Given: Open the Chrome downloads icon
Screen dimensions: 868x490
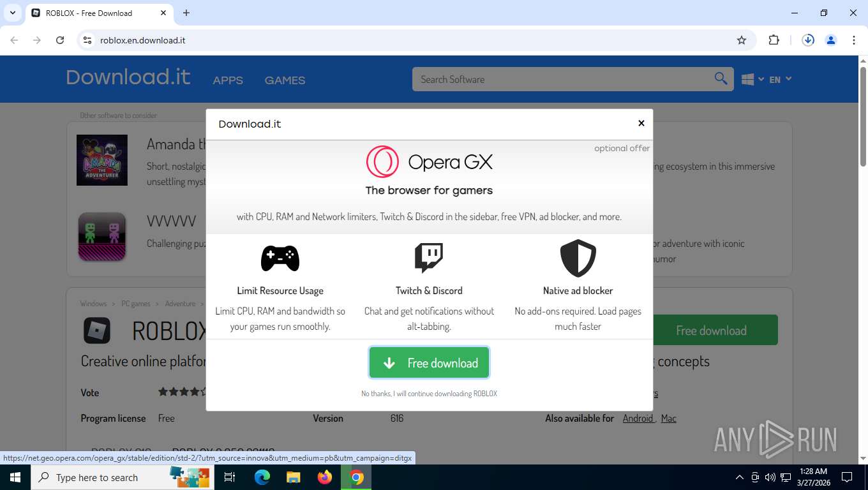Looking at the screenshot, I should pyautogui.click(x=808, y=40).
